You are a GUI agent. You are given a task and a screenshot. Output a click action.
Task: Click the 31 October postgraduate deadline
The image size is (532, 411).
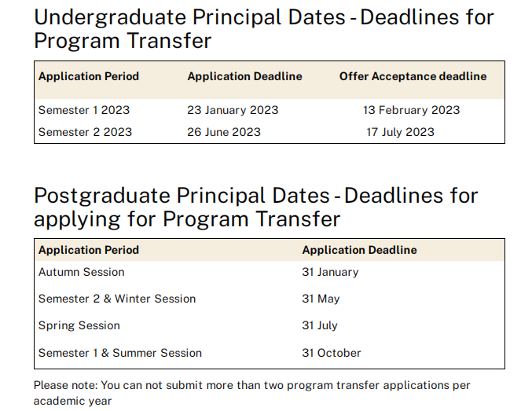pyautogui.click(x=331, y=353)
